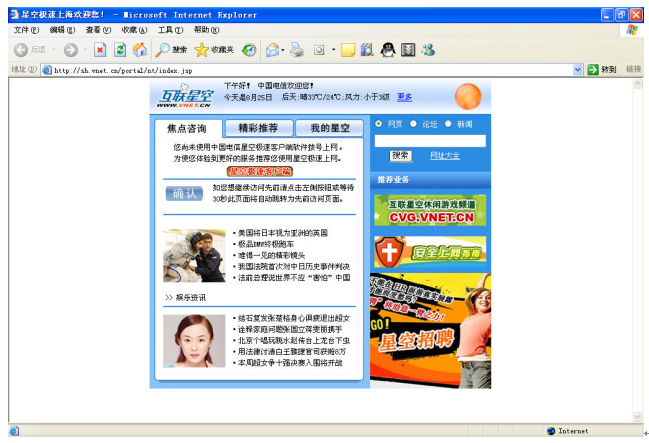Switch to the 焦点咨询 tab
The height and width of the screenshot is (443, 649).
(x=187, y=129)
